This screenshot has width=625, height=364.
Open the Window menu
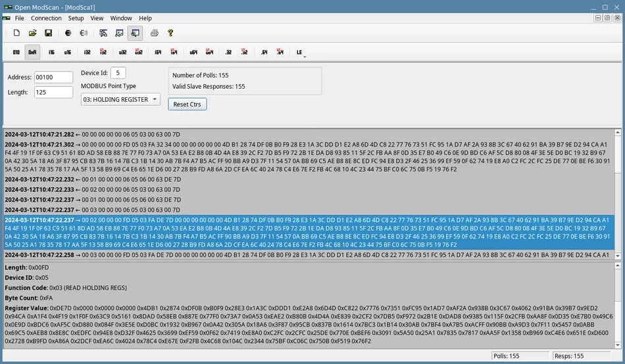[x=121, y=18]
